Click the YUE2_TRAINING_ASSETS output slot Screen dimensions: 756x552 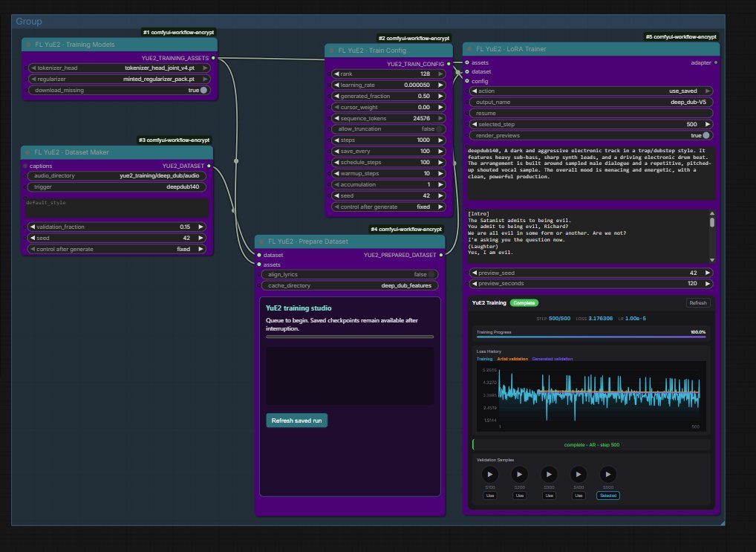pos(213,58)
